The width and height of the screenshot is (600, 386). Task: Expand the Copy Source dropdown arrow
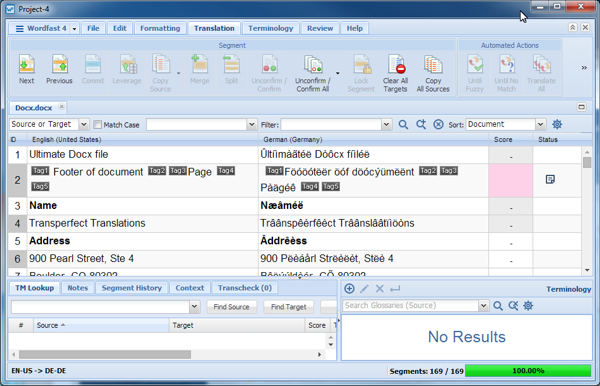[178, 73]
